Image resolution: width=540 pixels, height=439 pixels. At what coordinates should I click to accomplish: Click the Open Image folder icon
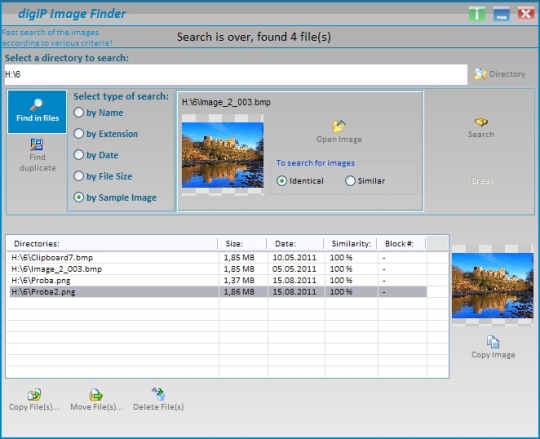(x=339, y=126)
